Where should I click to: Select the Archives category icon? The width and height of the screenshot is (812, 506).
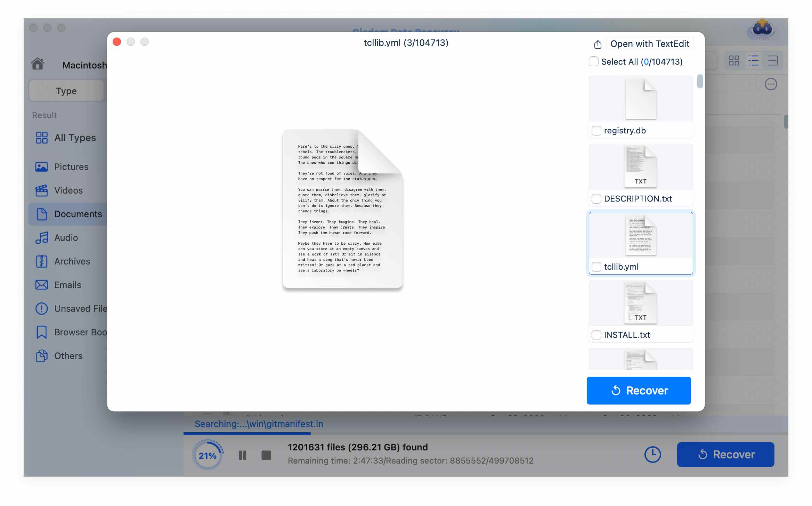(41, 261)
